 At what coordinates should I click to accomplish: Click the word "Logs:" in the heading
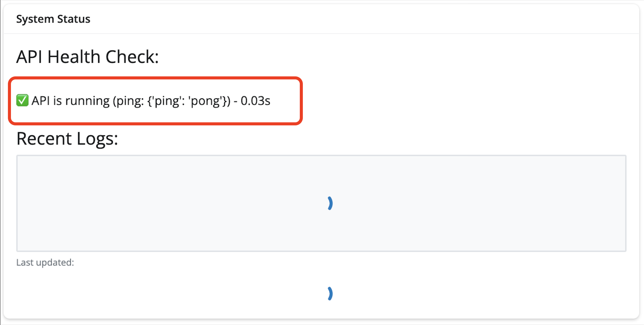97,139
